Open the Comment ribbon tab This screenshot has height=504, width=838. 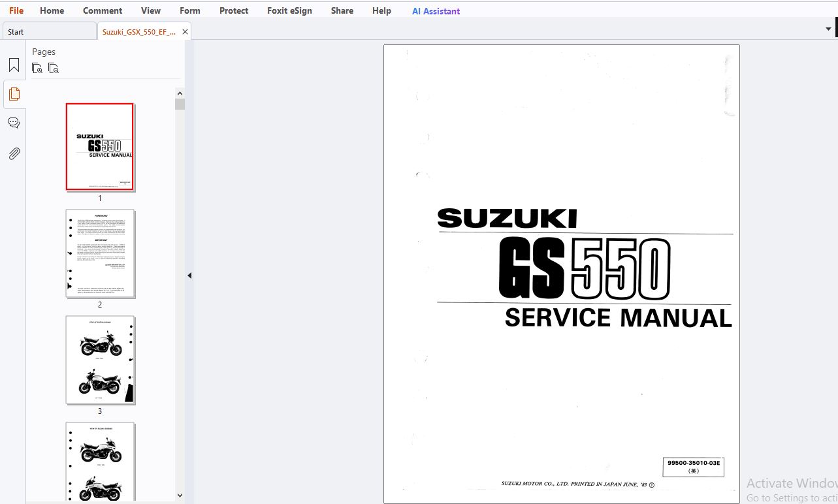click(x=103, y=10)
